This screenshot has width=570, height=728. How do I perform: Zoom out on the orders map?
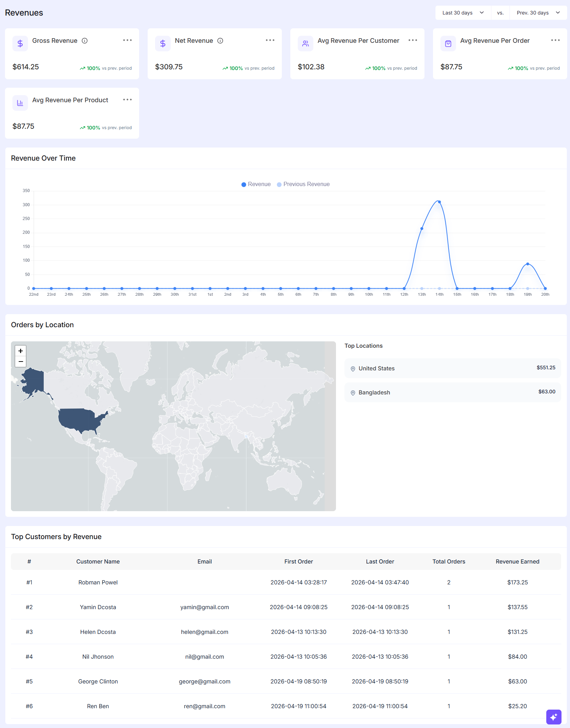[x=21, y=362]
